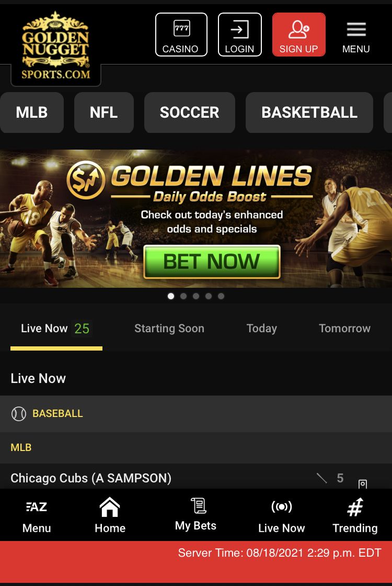The image size is (392, 586).
Task: Click the Golden Nugget Sports logo
Action: tap(55, 46)
